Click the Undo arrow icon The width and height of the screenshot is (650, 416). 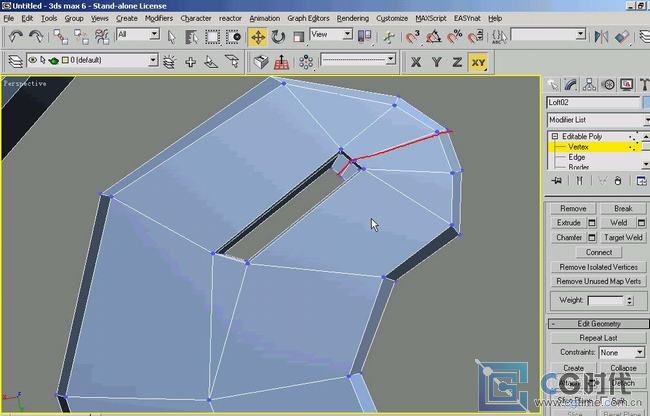coord(15,36)
